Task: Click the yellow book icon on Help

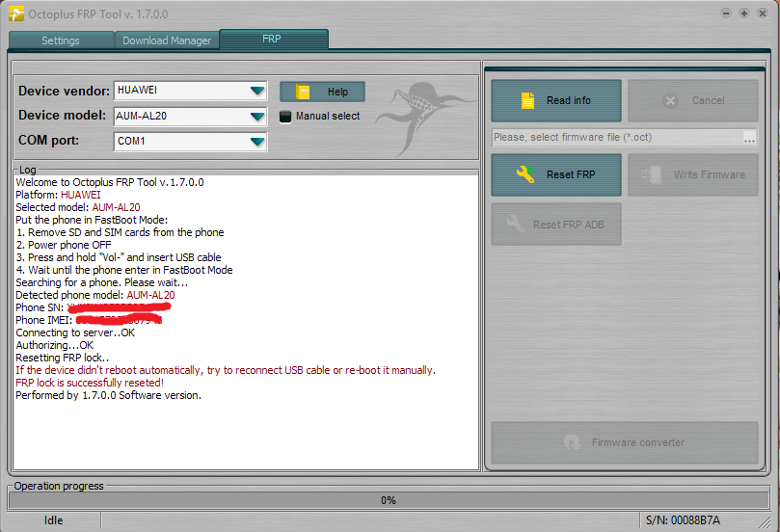Action: pos(303,92)
